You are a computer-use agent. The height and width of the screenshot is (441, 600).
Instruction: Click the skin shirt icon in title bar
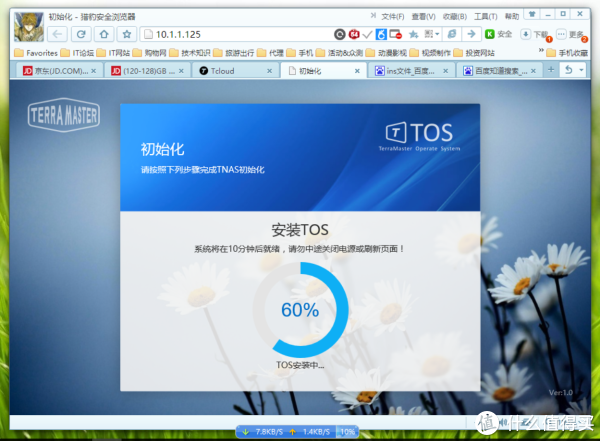coord(532,14)
